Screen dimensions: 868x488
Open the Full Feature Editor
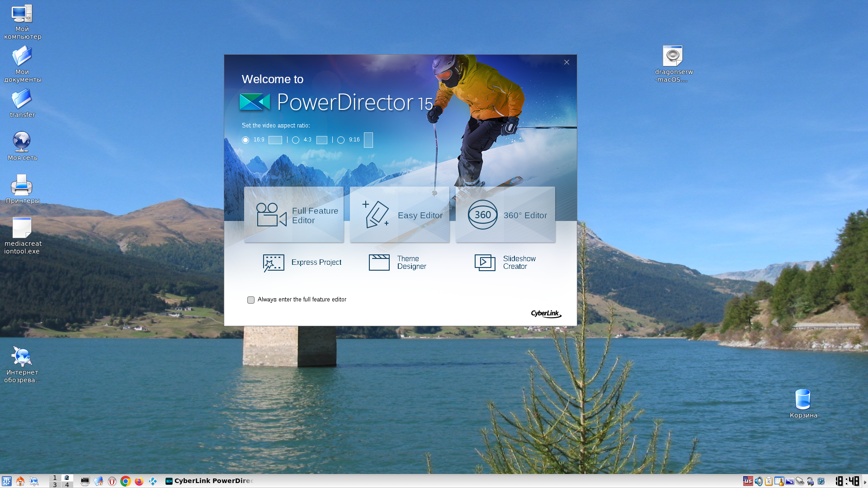pyautogui.click(x=294, y=215)
